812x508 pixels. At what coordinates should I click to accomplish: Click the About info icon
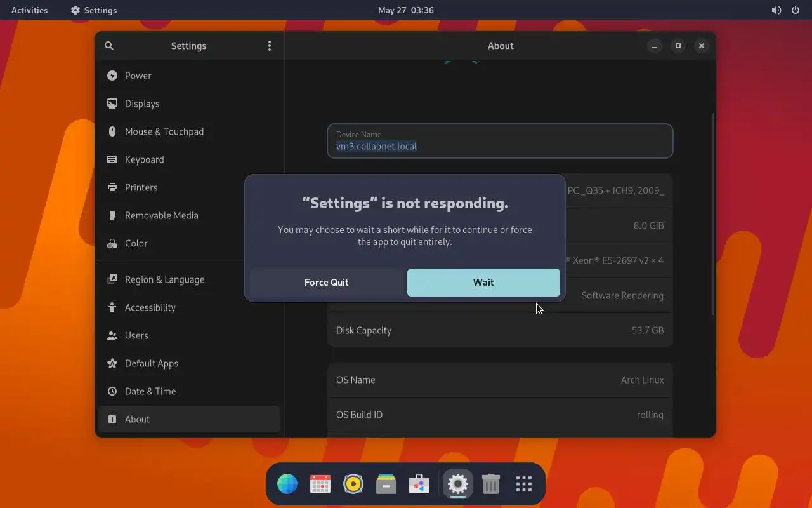pos(112,419)
